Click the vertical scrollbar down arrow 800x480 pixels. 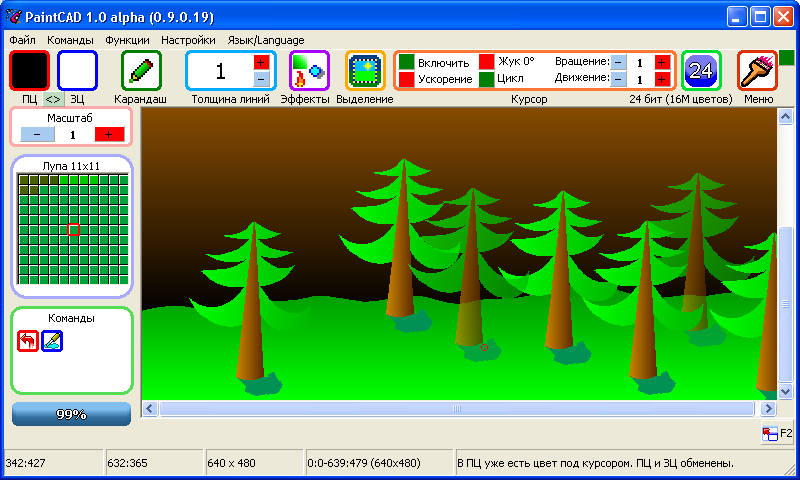pyautogui.click(x=785, y=391)
